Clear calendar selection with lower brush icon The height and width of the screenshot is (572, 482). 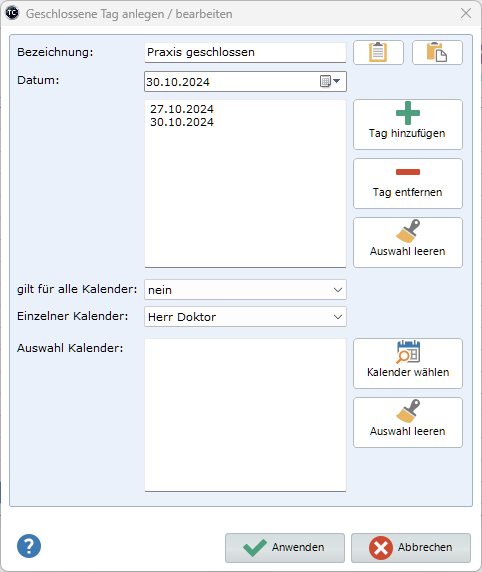tap(408, 422)
